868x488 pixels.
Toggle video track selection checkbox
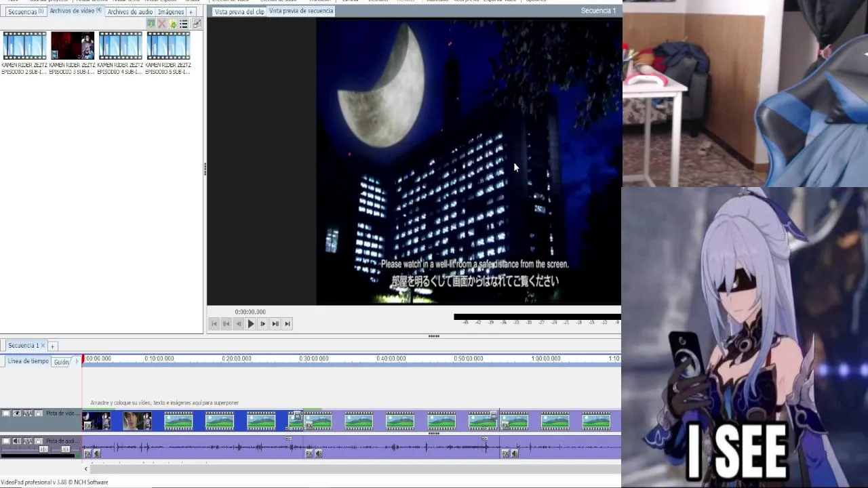(x=6, y=413)
